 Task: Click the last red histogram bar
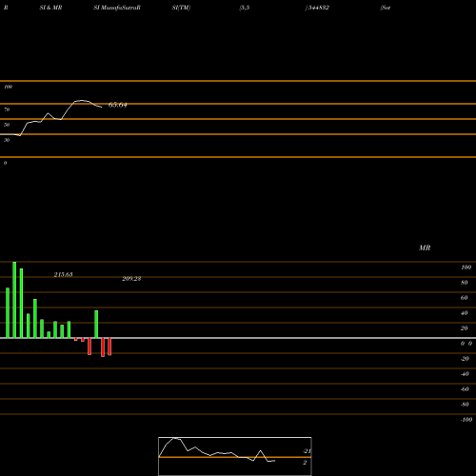[x=109, y=347]
